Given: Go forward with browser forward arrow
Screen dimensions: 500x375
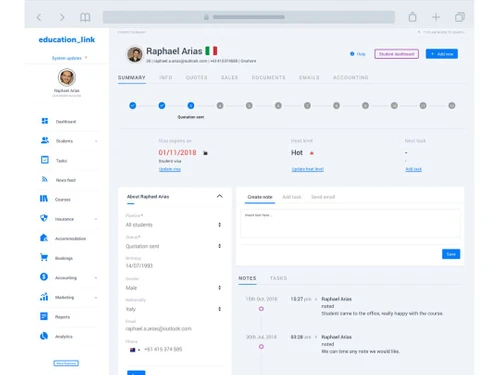Looking at the screenshot, I should (62, 17).
